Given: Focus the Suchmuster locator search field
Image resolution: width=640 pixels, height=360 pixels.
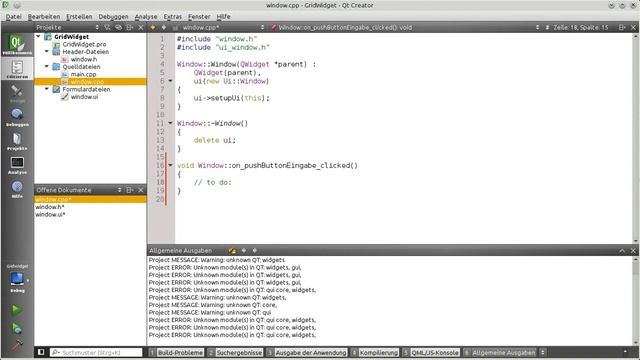Looking at the screenshot, I should [x=96, y=352].
